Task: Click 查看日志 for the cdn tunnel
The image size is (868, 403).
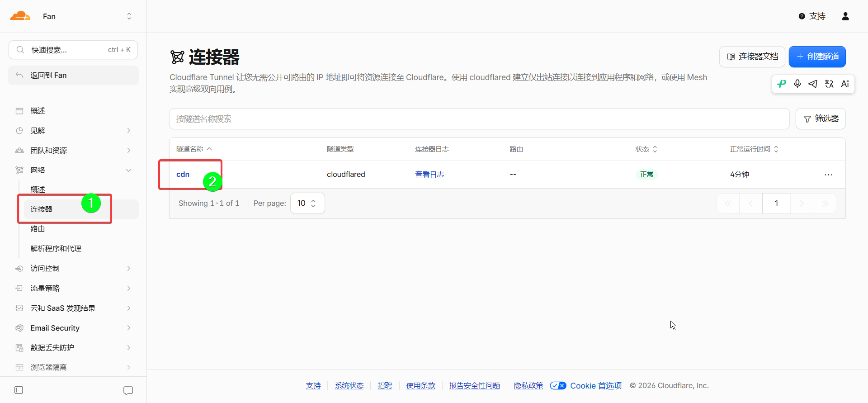Action: [x=429, y=175]
